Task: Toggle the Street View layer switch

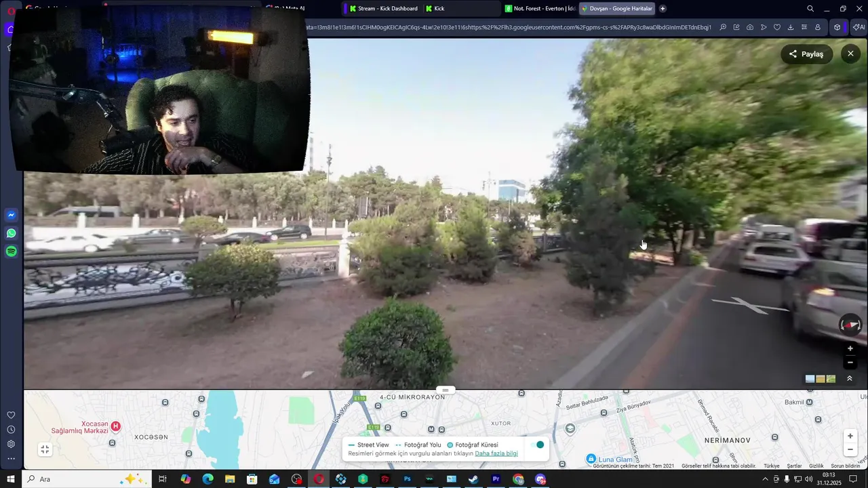Action: (x=538, y=445)
